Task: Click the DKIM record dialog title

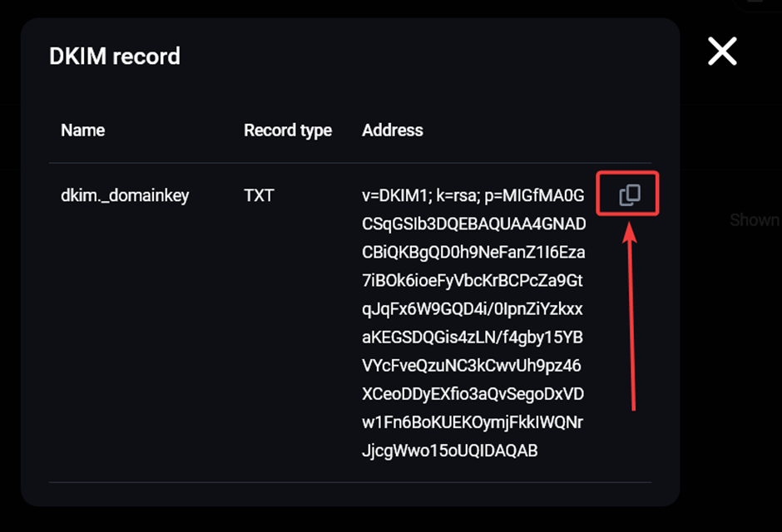Action: [x=114, y=57]
